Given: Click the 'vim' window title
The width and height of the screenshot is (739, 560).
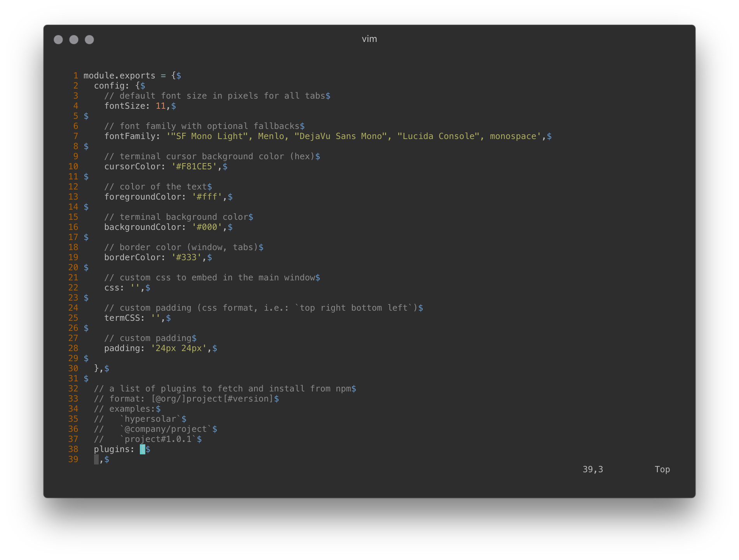Looking at the screenshot, I should tap(369, 39).
